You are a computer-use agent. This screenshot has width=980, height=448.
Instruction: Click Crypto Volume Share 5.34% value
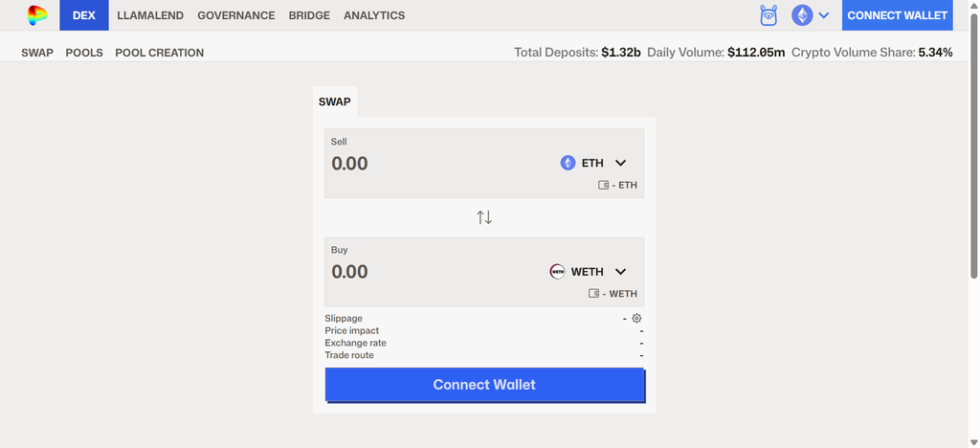coord(936,53)
